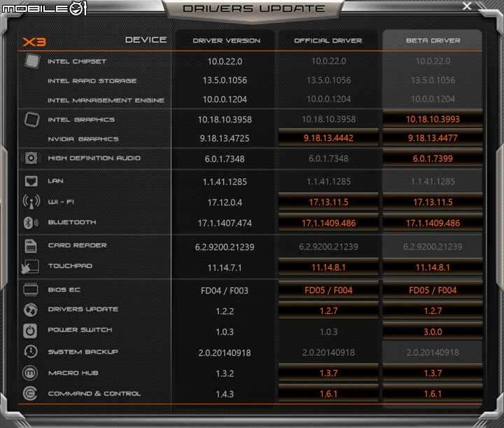Click the Command & Control icon
Image resolution: width=504 pixels, height=428 pixels.
click(30, 393)
